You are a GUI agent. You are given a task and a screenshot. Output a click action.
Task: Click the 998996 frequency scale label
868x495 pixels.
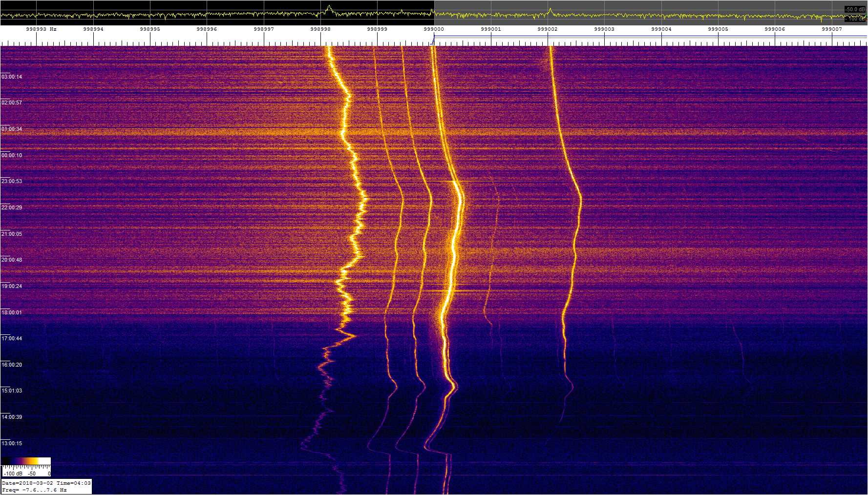(207, 29)
